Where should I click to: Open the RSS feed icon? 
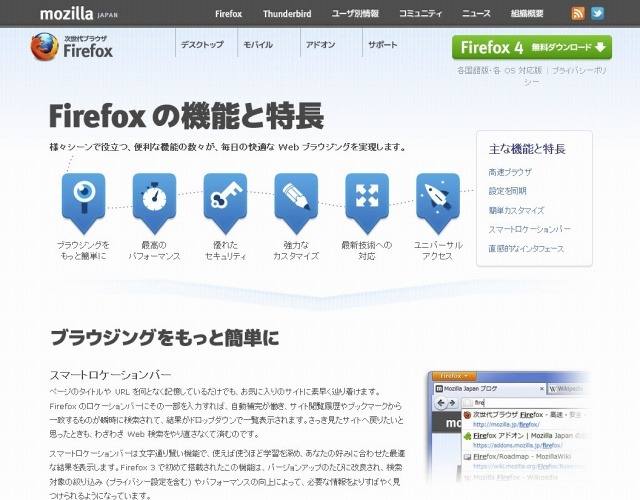coord(578,13)
